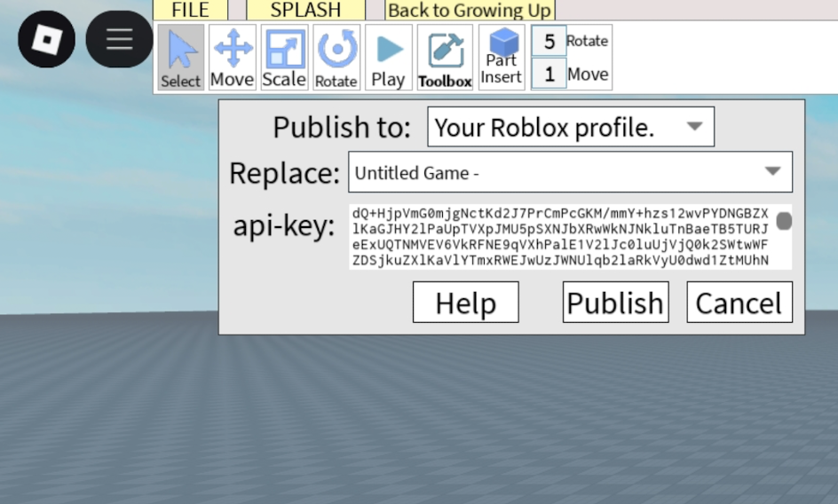Screen dimensions: 838x504
Task: Click Back to Growing Up tab
Action: pos(470,11)
